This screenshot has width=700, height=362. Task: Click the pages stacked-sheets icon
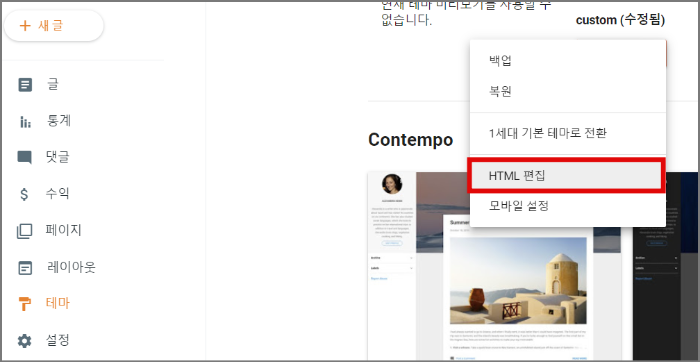(25, 231)
